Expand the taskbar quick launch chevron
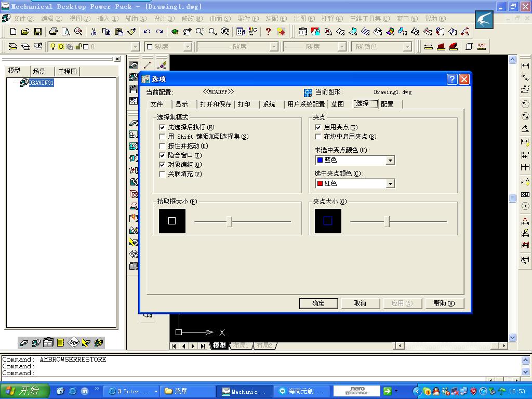Image resolution: width=532 pixels, height=399 pixels. pos(97,389)
